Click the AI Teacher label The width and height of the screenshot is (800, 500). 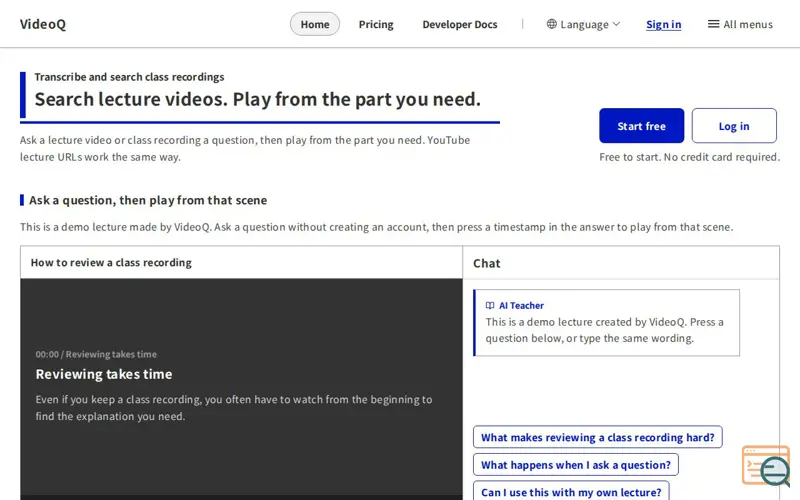tap(521, 306)
